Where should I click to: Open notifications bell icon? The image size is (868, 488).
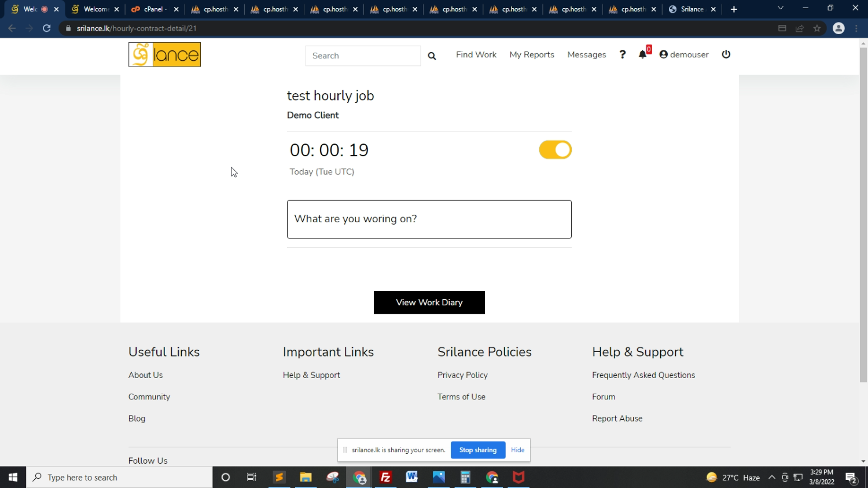click(x=642, y=54)
